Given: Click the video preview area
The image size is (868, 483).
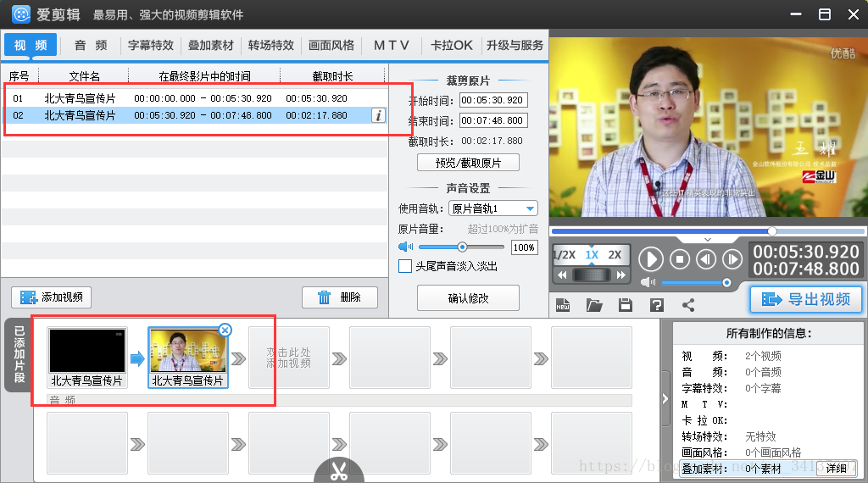Looking at the screenshot, I should (708, 127).
